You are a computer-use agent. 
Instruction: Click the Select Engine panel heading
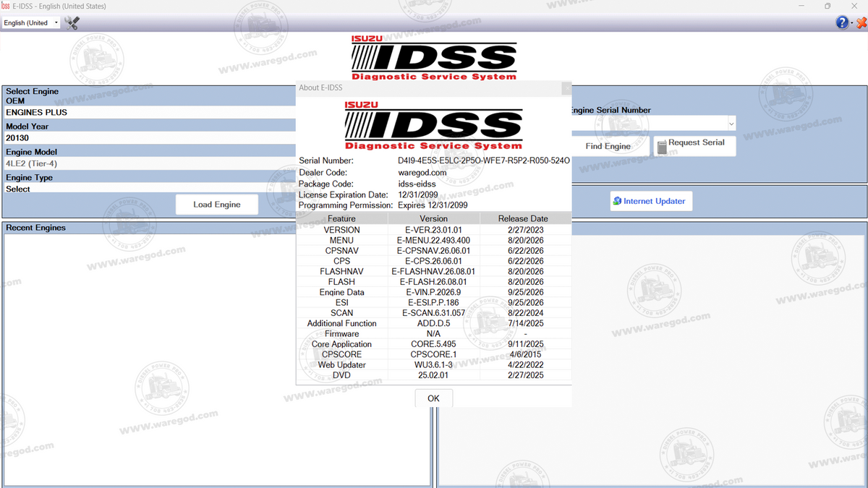[33, 91]
